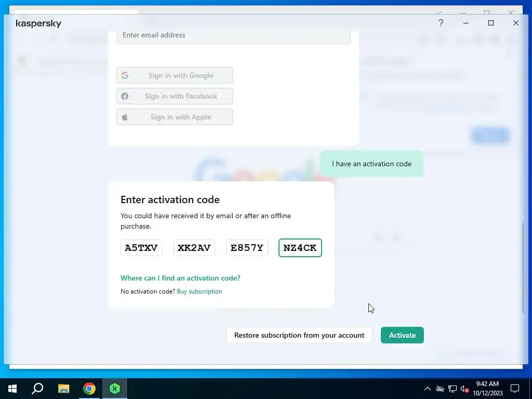Click the crossed-out cloud tray icon
532x399 pixels.
pyautogui.click(x=440, y=389)
